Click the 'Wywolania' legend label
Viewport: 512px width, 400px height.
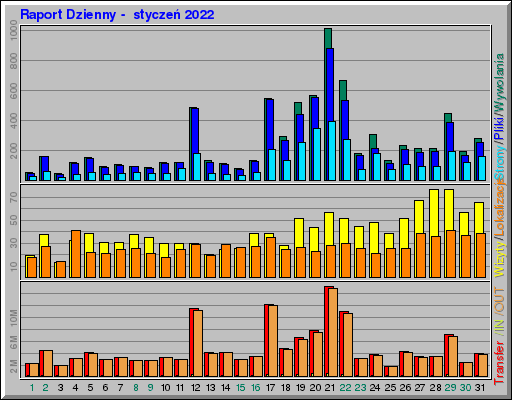tap(500, 83)
